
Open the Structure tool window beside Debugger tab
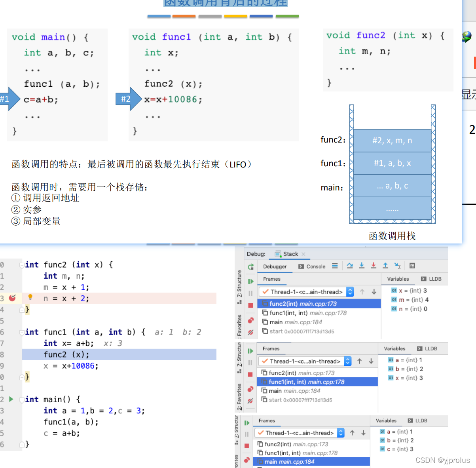[x=239, y=287]
